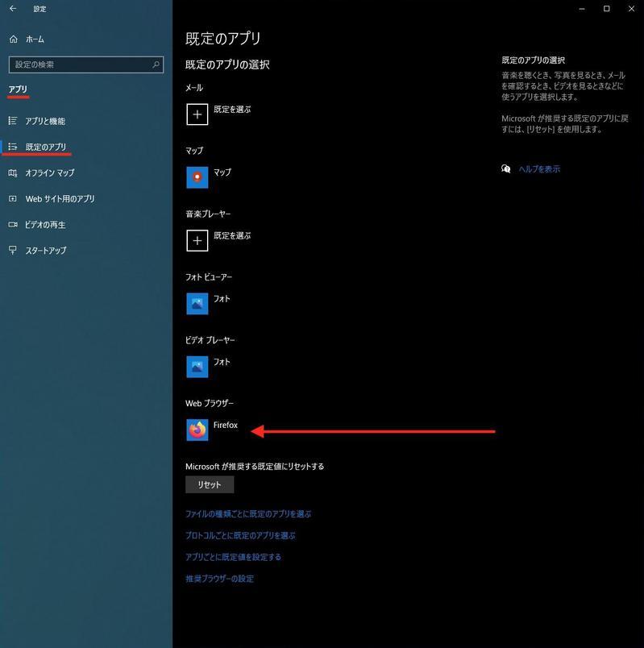Click the ヘルプを表示 link
Viewport: 644px width, 648px height.
[539, 169]
